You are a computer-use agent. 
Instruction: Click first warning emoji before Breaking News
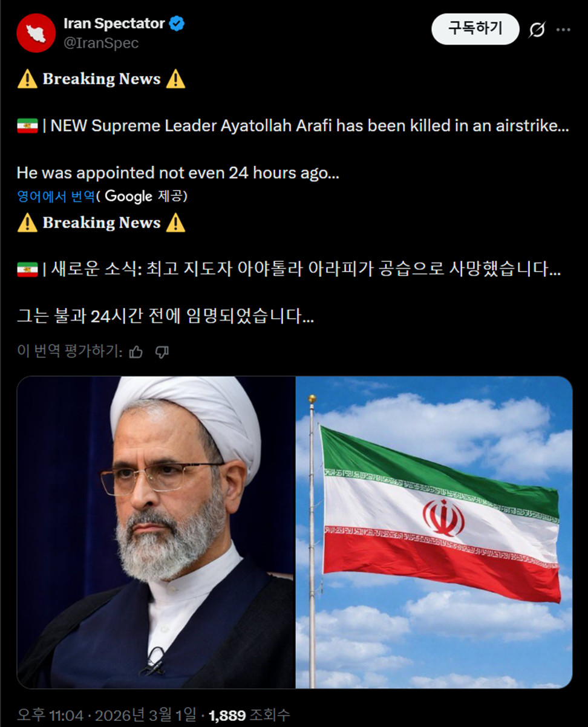[27, 79]
